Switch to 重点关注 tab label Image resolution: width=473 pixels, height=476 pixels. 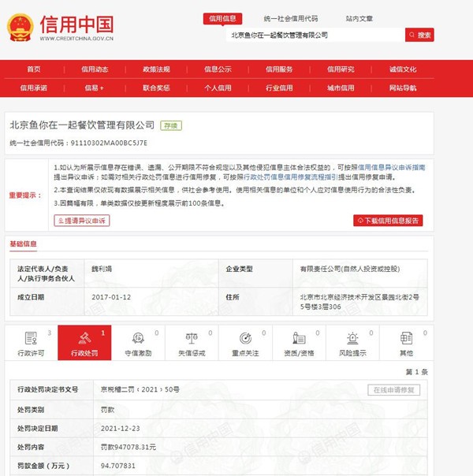tap(245, 353)
